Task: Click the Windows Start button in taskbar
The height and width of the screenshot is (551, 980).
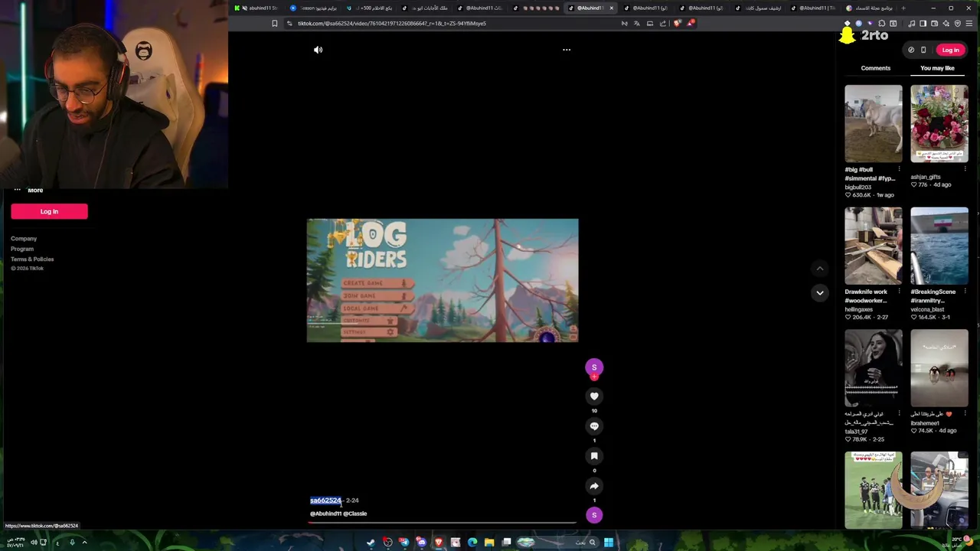Action: tap(609, 543)
